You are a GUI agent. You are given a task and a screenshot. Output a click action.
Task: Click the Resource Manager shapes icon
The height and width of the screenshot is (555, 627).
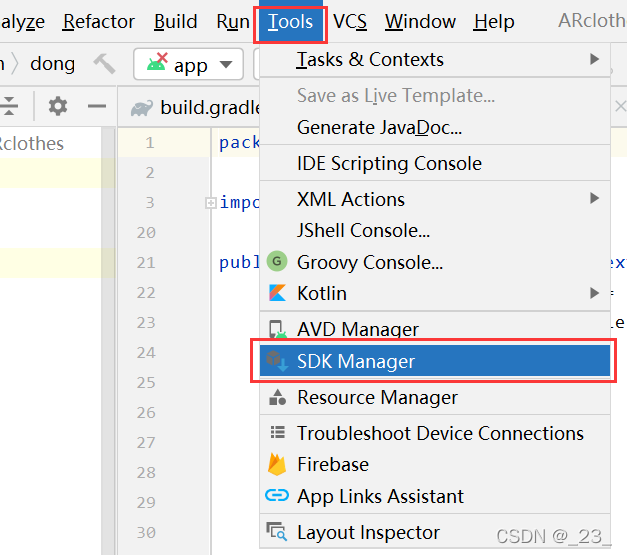(278, 397)
